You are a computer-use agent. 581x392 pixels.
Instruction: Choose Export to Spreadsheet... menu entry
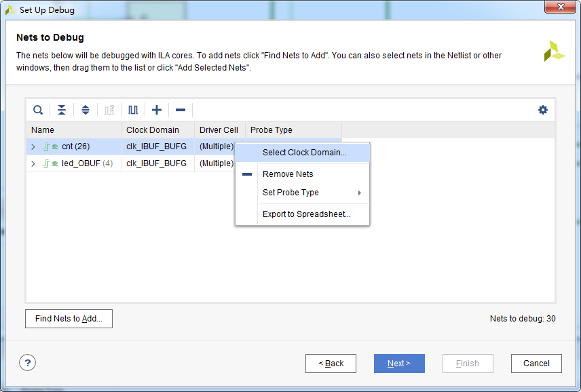point(302,214)
